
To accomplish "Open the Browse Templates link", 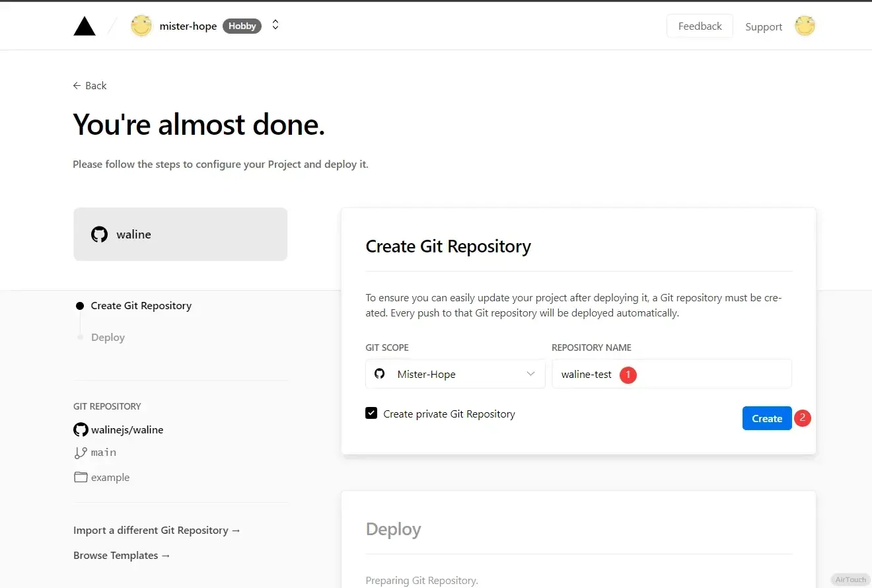I will coord(122,556).
